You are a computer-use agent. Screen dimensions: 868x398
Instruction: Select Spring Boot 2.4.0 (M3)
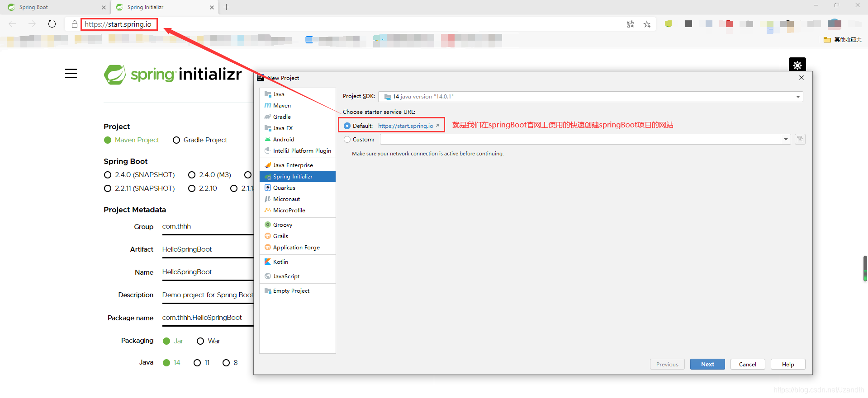[210, 175]
